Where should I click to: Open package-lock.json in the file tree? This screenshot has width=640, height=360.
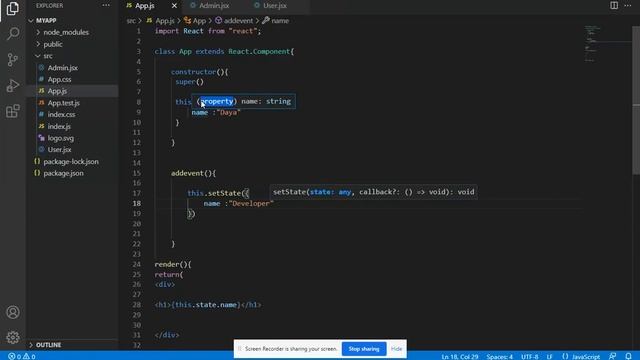click(71, 162)
